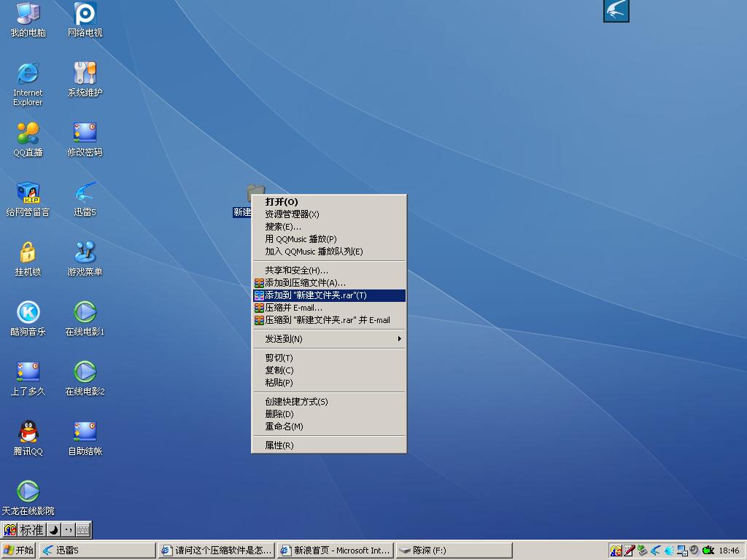Viewport: 747px width, 560px height.
Task: Click the 腾讯QQ penguin icon
Action: pyautogui.click(x=28, y=432)
